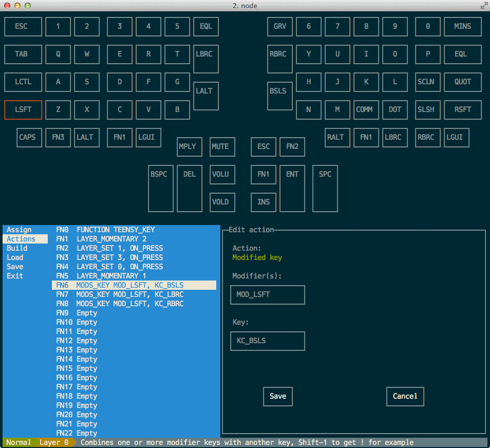Click Exit in the side menu
This screenshot has height=448, width=490.
15,276
